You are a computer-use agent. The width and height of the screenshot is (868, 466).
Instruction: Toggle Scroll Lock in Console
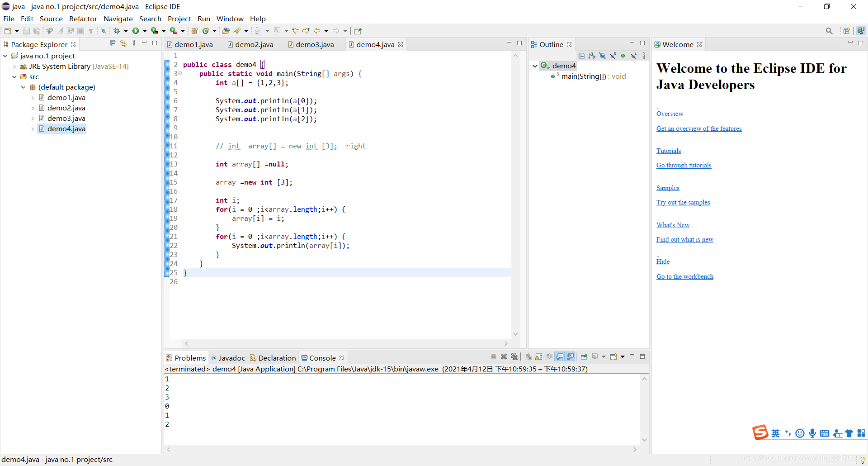(x=538, y=357)
